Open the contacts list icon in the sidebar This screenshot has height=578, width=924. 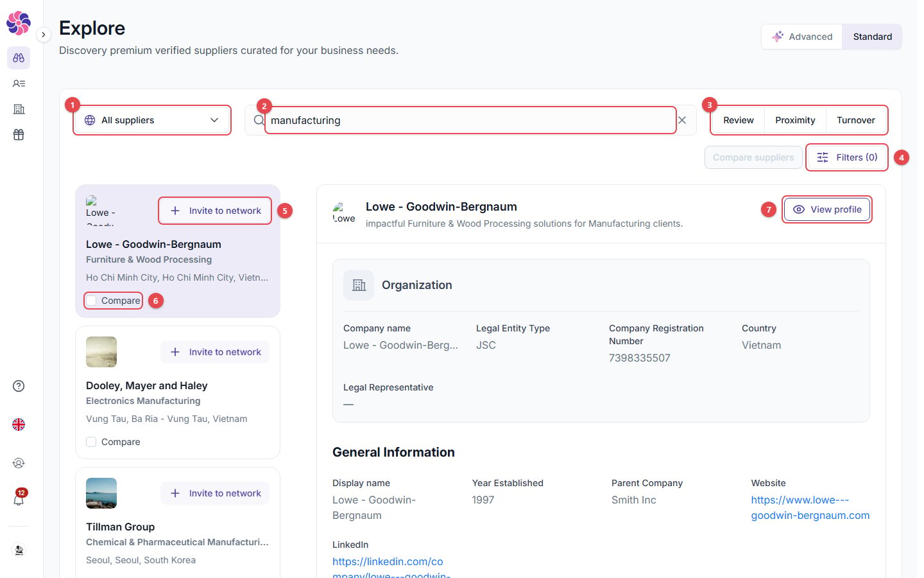click(19, 83)
